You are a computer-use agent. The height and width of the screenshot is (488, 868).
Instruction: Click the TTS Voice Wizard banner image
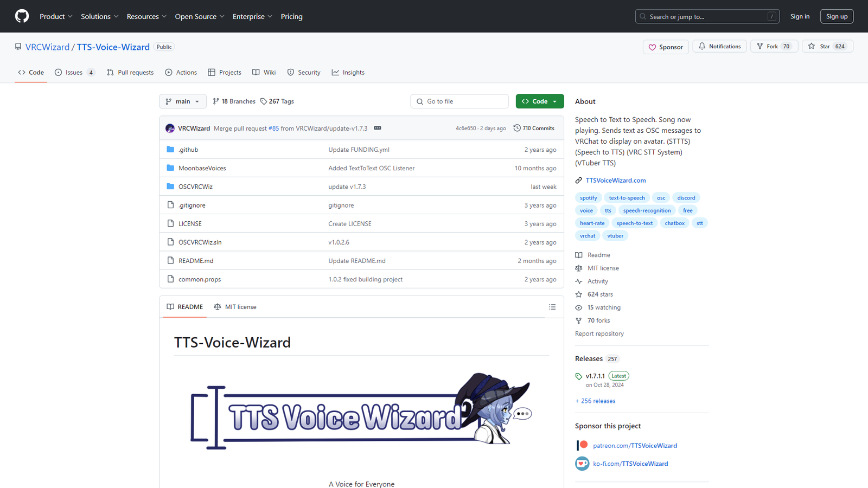pyautogui.click(x=361, y=411)
